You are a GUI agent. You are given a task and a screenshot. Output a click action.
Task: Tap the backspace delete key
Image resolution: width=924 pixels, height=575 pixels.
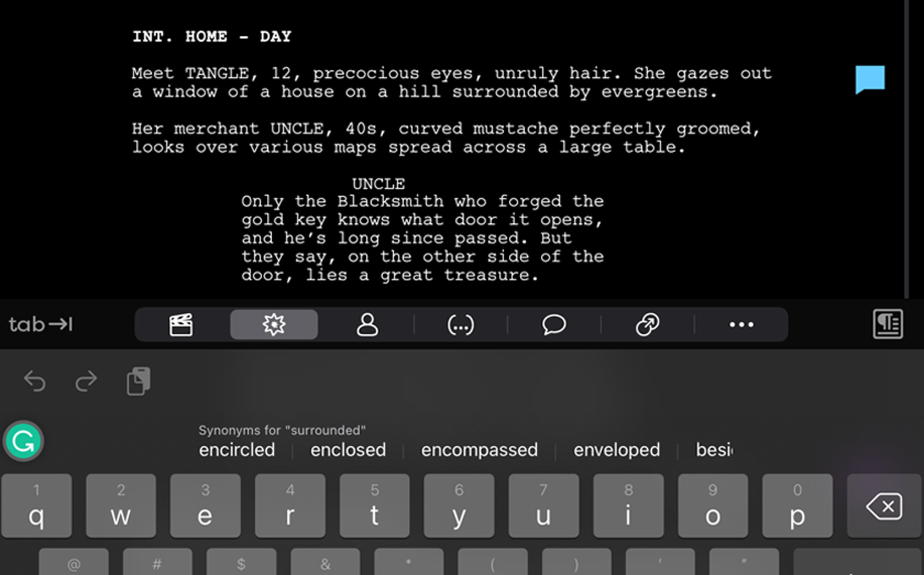[x=884, y=506]
